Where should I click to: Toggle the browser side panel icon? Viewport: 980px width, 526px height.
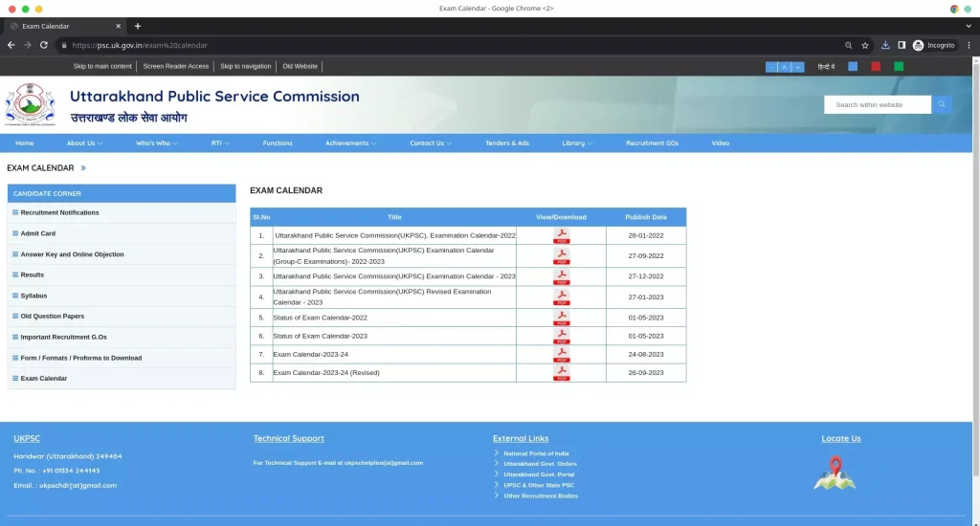[902, 45]
